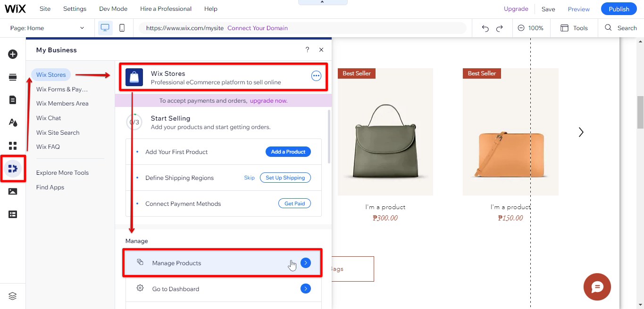The height and width of the screenshot is (309, 644).
Task: Open the Add Elements panel
Action: [x=13, y=54]
